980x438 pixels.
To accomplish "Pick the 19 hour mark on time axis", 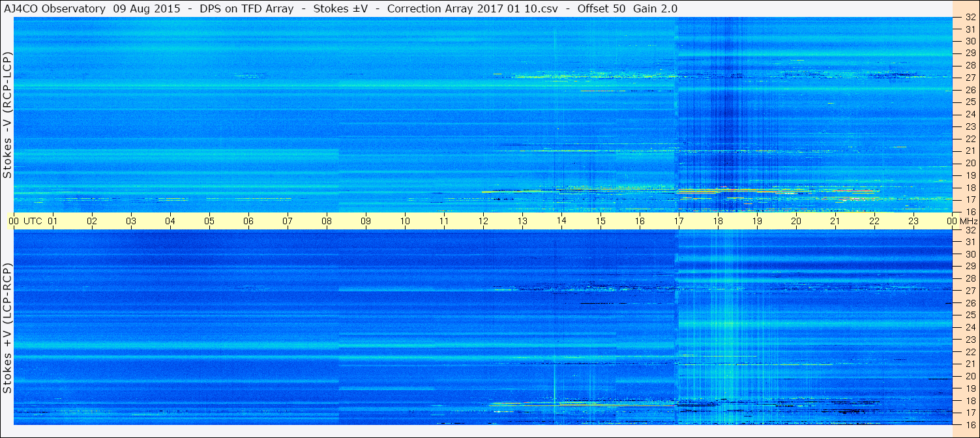I will [x=757, y=221].
